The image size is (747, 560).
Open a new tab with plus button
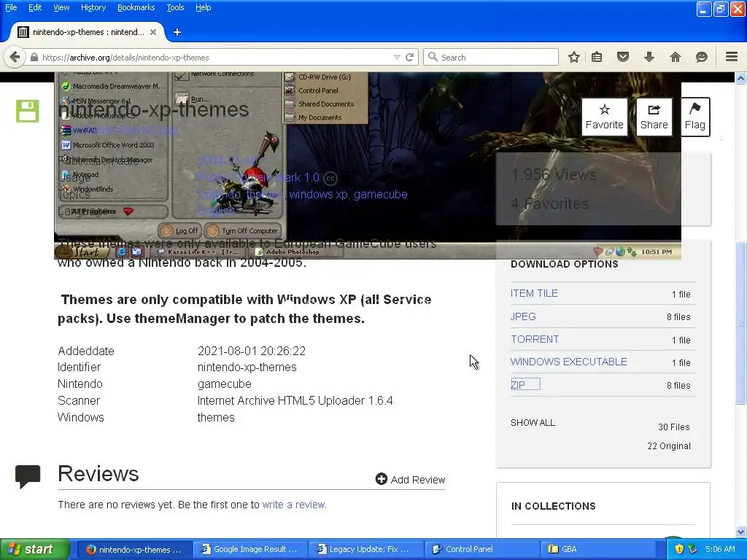click(x=177, y=32)
